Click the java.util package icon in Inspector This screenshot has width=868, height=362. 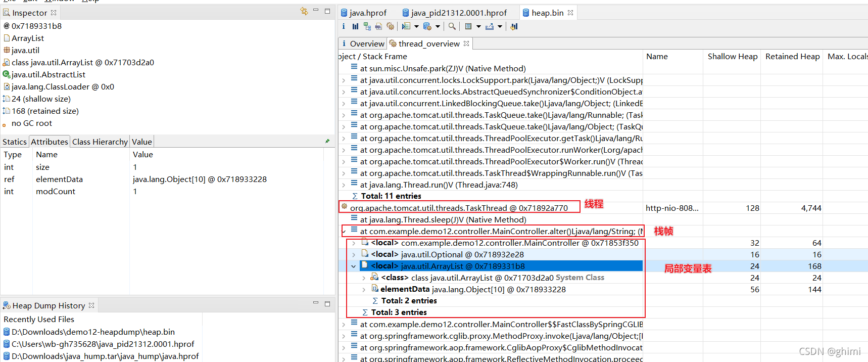point(7,50)
